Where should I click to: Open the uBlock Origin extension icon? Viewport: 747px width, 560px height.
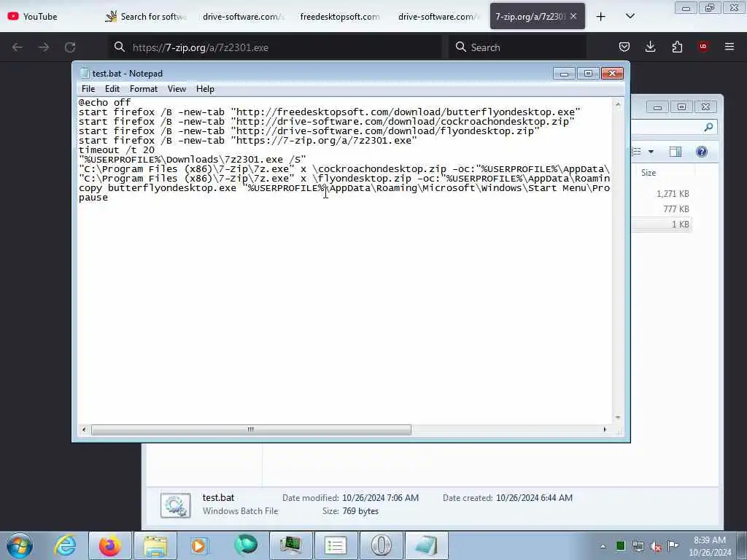tap(703, 47)
